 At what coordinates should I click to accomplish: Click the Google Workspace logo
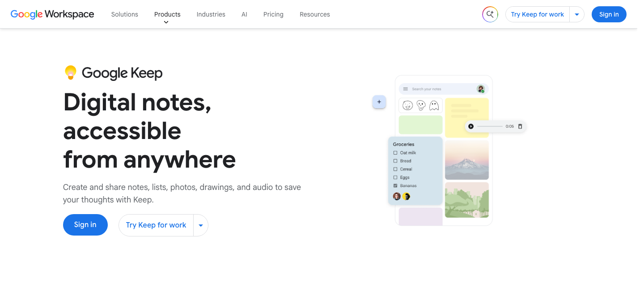point(52,14)
